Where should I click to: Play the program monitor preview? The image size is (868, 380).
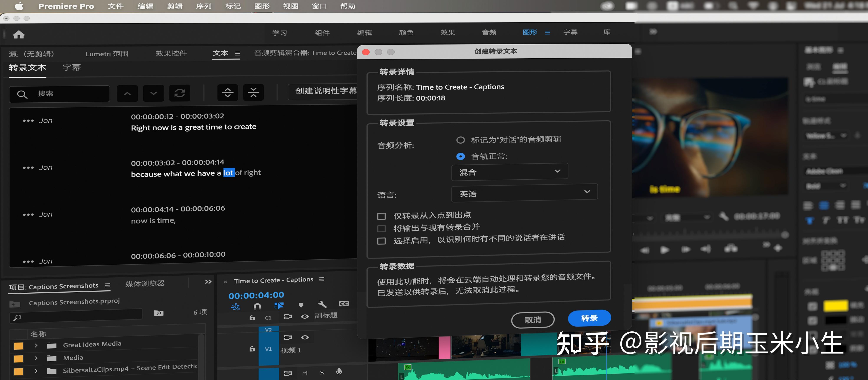click(x=664, y=250)
